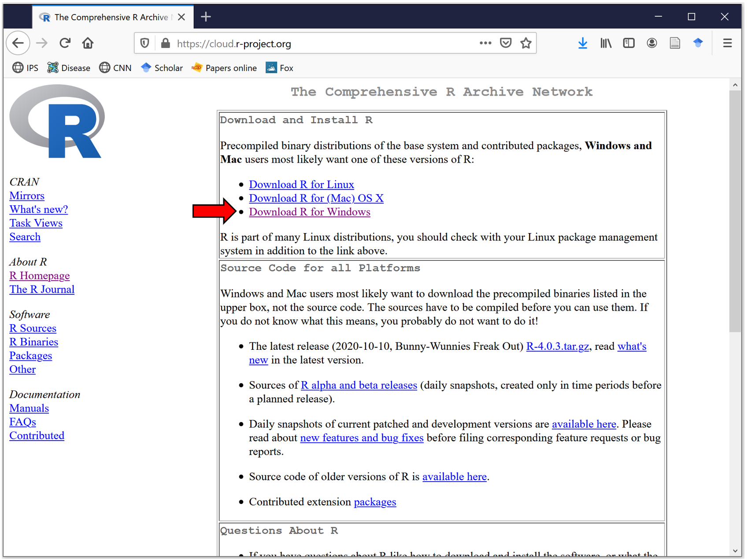Open the Firefox hamburger menu

click(727, 43)
